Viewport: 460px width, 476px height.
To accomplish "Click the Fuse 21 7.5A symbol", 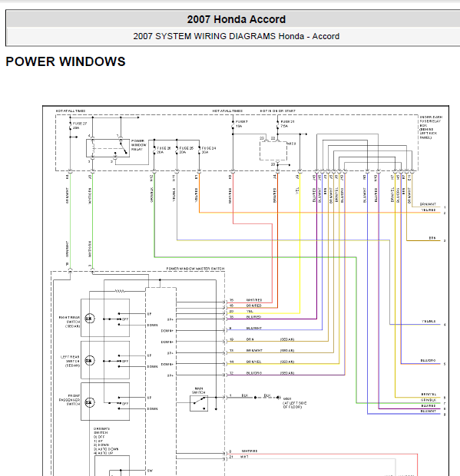I will pos(277,124).
